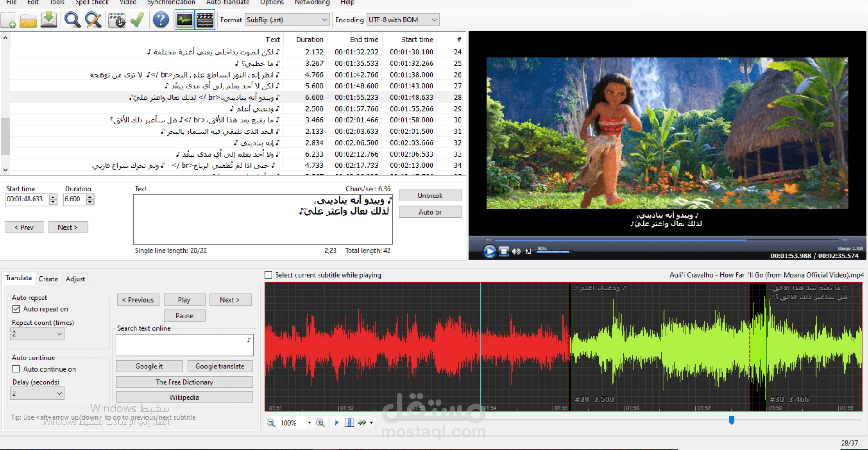Viewport: 868px width, 450px height.
Task: Open the Find magnifier tool
Action: (x=72, y=20)
